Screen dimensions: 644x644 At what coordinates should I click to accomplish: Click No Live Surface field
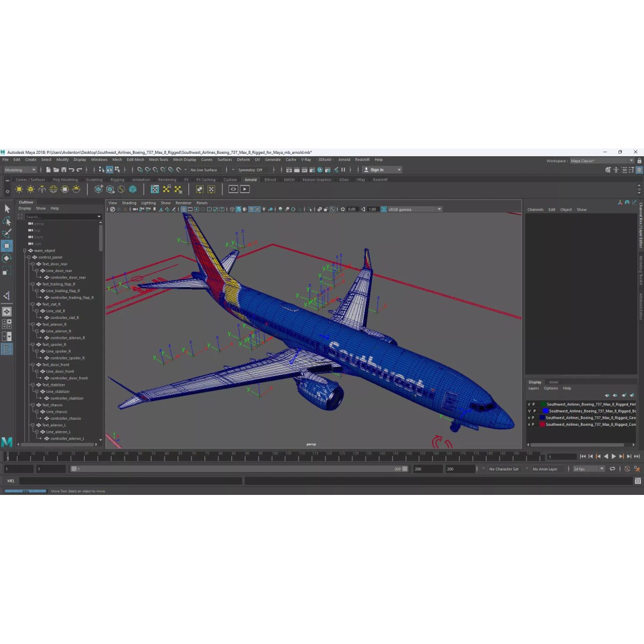pos(204,169)
